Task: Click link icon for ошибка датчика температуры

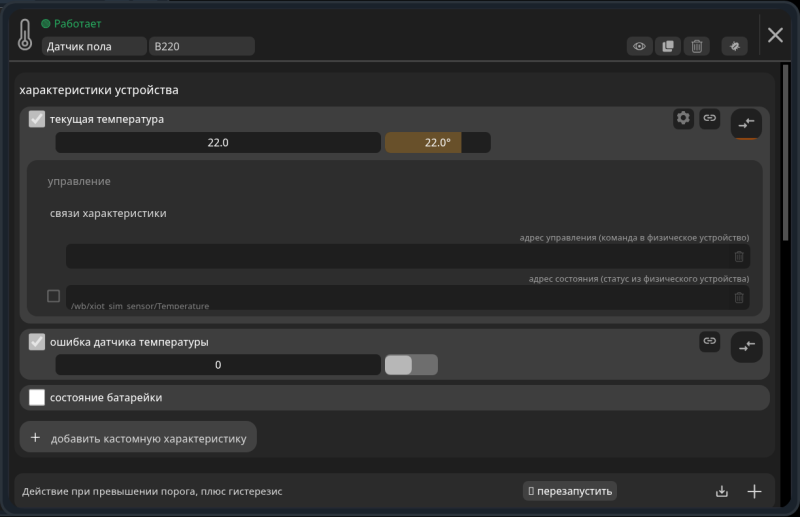Action: (709, 341)
